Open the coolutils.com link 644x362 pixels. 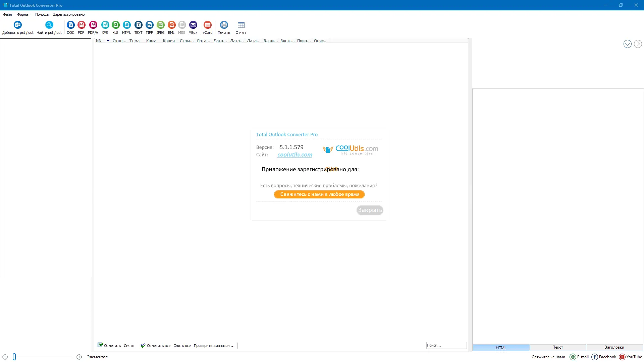(x=294, y=155)
